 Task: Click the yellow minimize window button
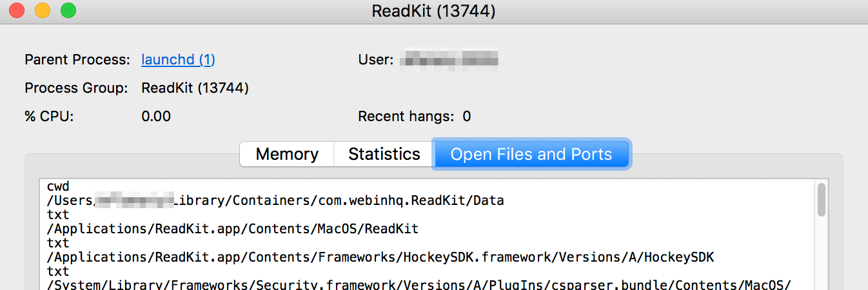coord(43,11)
